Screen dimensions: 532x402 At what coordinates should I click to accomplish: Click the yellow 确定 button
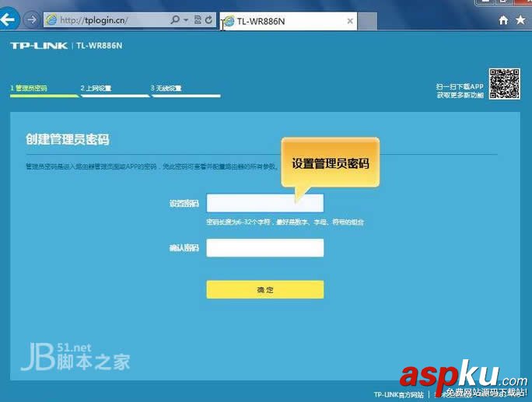coord(265,289)
